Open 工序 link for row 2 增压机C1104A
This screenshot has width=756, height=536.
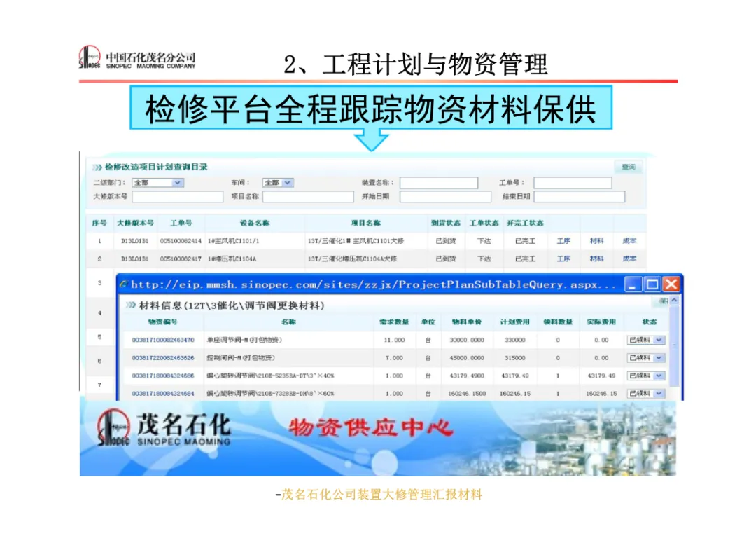[563, 259]
